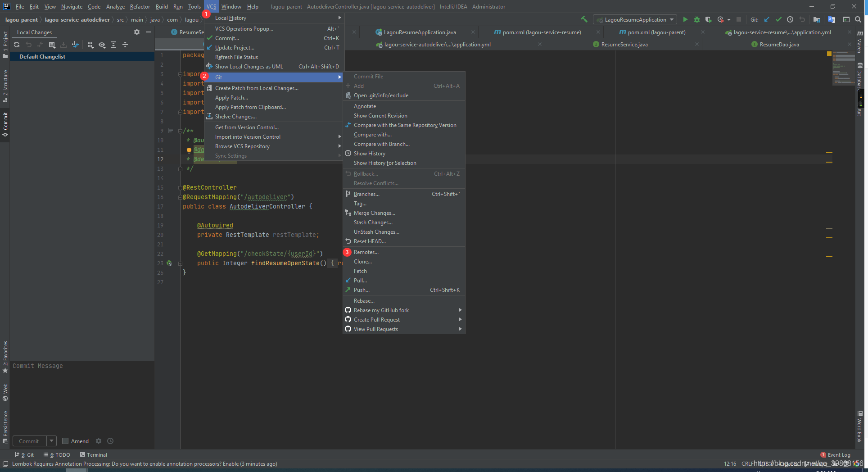Choose Branches... in the Git submenu

point(404,194)
